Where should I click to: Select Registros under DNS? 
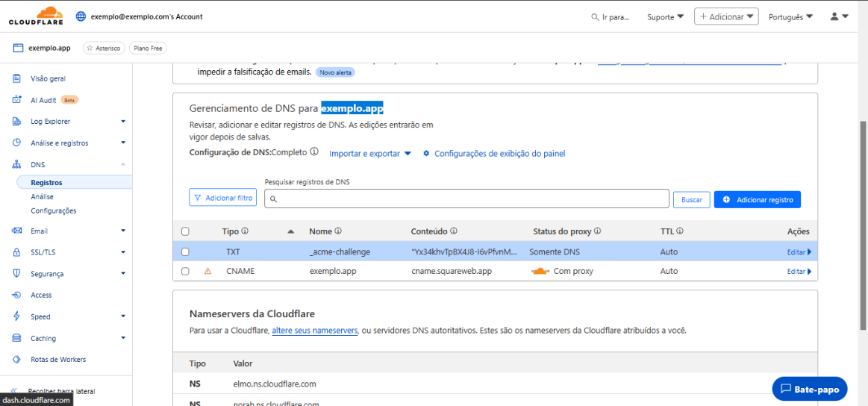click(x=46, y=182)
